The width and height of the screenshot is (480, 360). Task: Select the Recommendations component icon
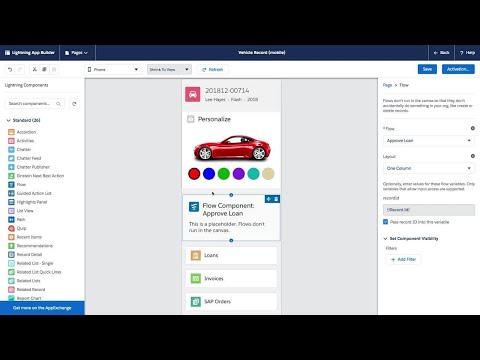(11, 246)
